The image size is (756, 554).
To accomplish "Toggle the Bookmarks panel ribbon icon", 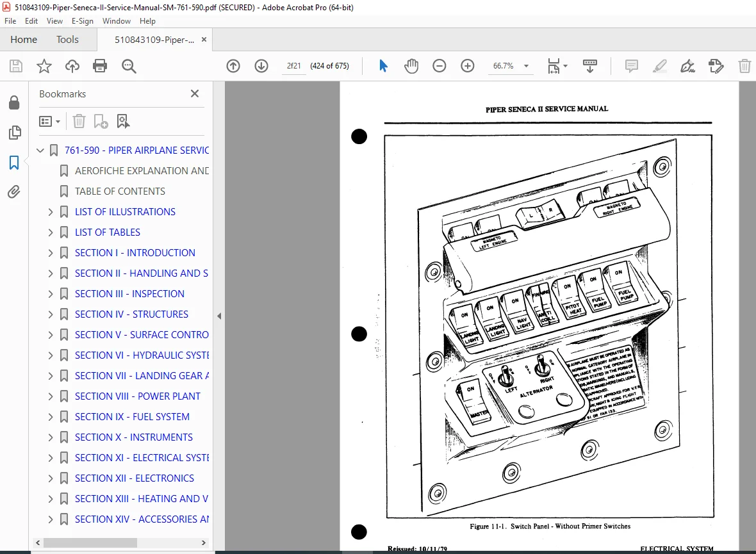I will [14, 163].
